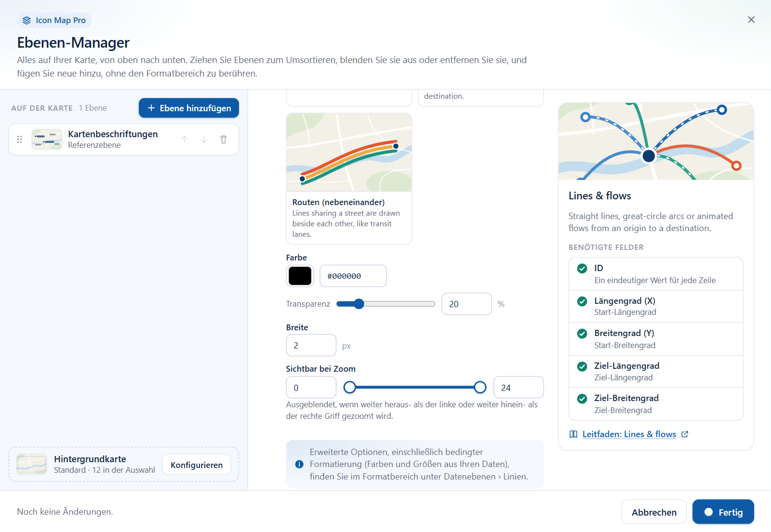Click the right zoom range handle
The width and height of the screenshot is (771, 532).
coord(480,387)
